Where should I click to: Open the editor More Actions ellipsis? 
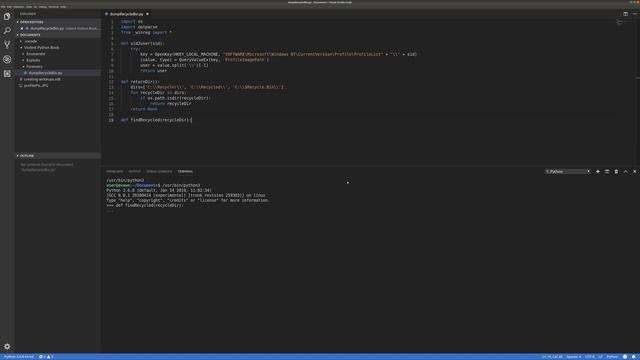(x=634, y=14)
